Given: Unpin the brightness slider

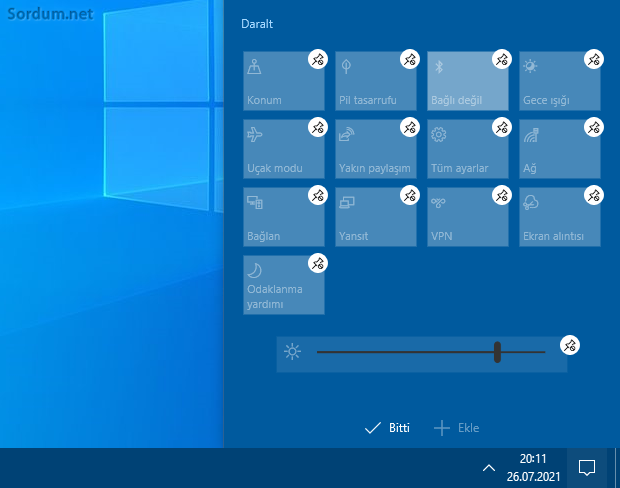Looking at the screenshot, I should coord(570,346).
